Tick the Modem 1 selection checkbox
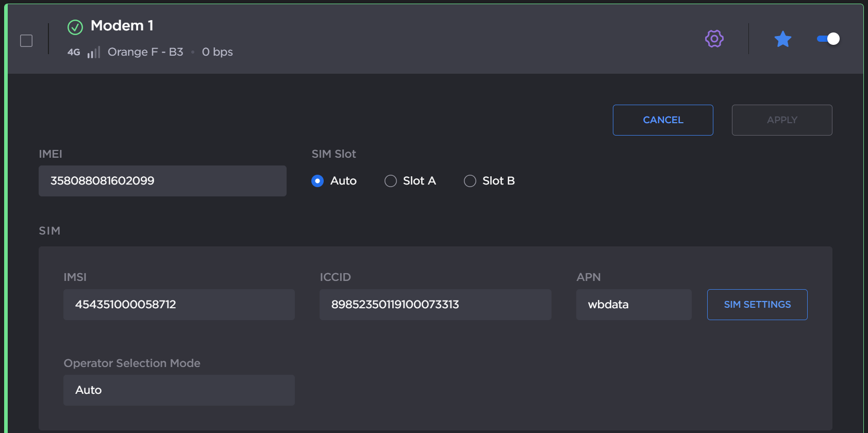Screen dimensions: 868x433 (x=26, y=41)
